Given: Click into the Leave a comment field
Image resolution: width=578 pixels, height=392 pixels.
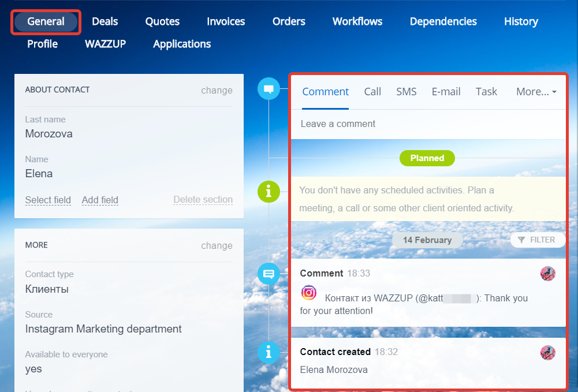Looking at the screenshot, I should (x=427, y=124).
